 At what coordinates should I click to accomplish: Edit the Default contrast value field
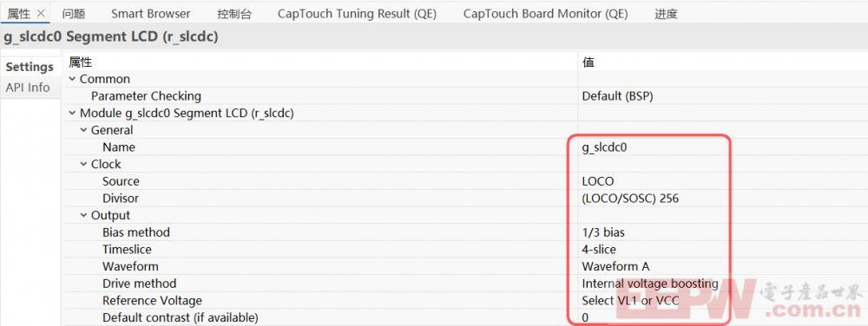click(722, 317)
